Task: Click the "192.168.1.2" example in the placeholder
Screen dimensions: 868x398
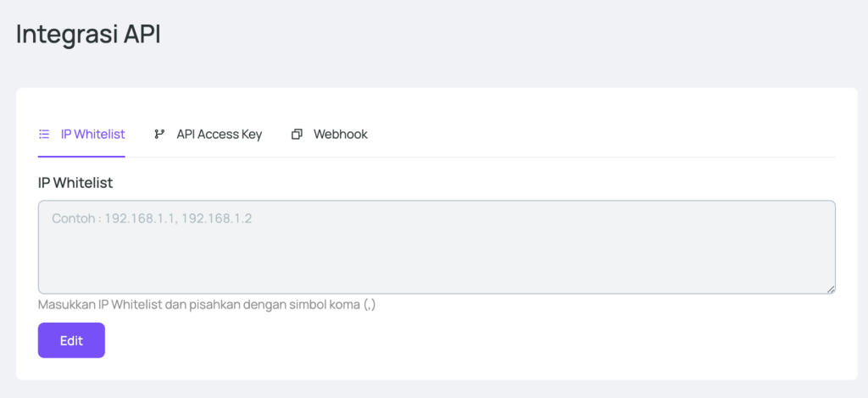Action: 216,218
